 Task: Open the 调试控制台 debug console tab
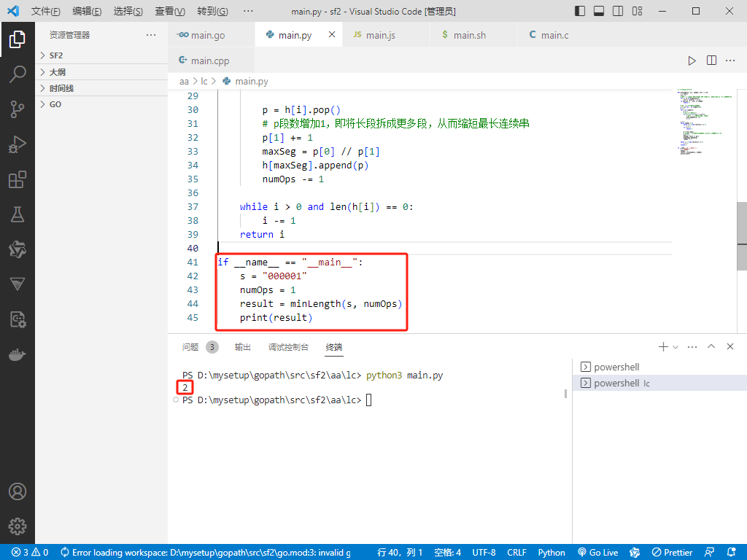coord(288,347)
